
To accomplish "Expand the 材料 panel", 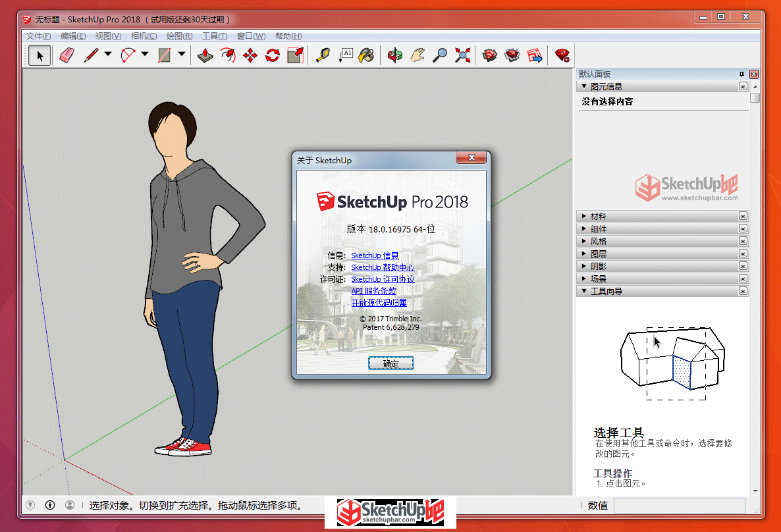I will 583,216.
